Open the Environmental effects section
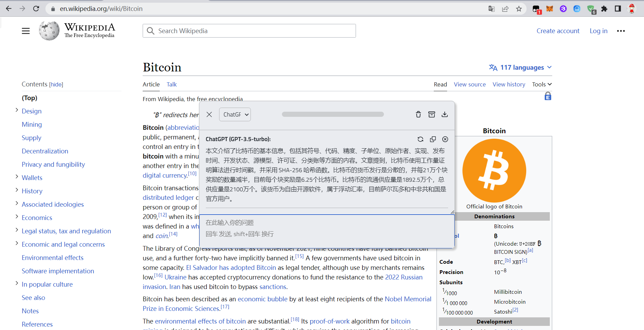The width and height of the screenshot is (644, 330). pos(53,258)
